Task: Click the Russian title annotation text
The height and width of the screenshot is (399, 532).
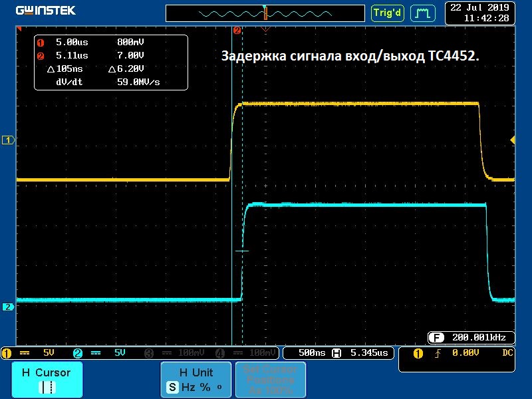Action: point(350,56)
